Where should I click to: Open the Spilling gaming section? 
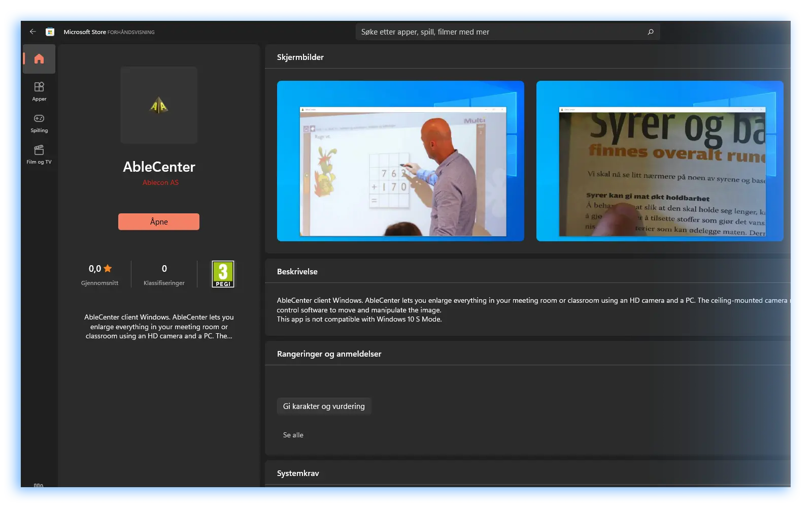point(39,123)
